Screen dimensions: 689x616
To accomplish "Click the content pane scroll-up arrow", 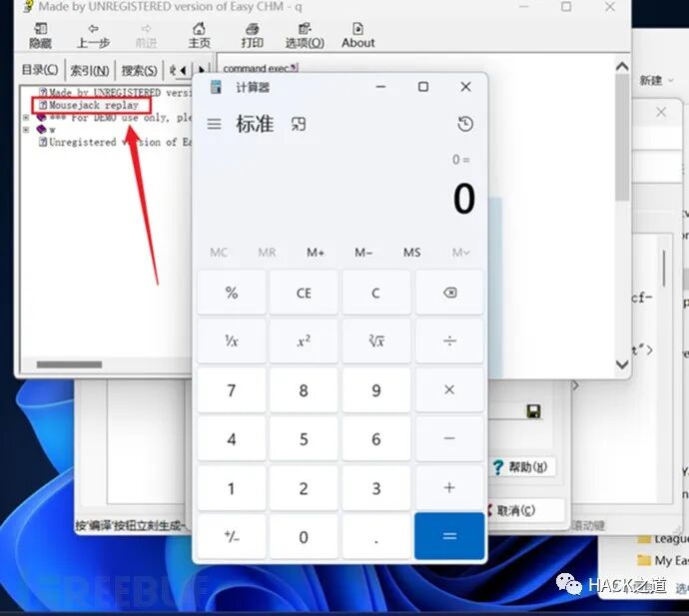I will [622, 67].
